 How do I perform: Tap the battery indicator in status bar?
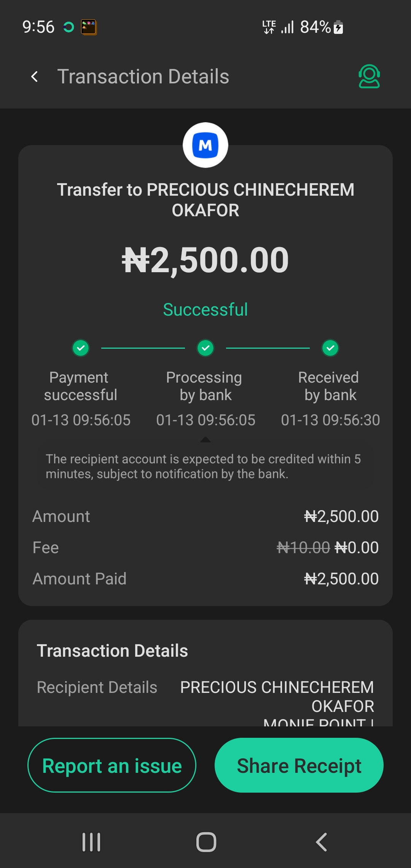tap(338, 27)
